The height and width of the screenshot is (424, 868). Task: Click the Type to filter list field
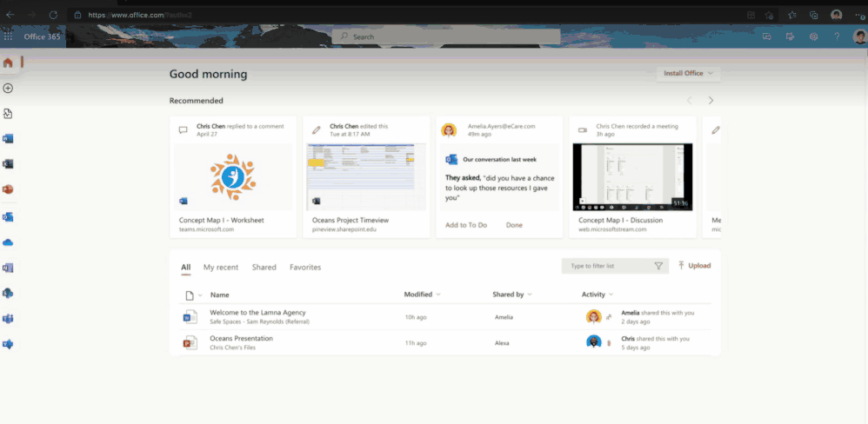tap(615, 266)
